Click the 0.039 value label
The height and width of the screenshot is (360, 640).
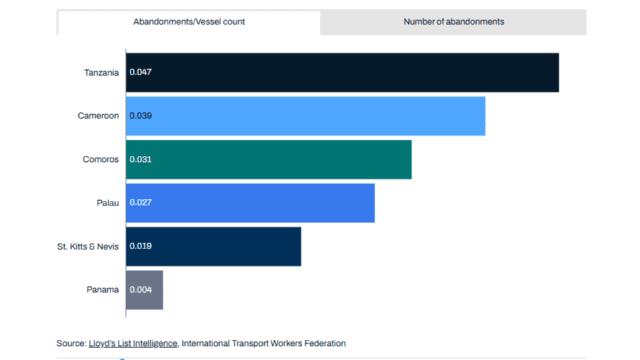click(x=140, y=116)
